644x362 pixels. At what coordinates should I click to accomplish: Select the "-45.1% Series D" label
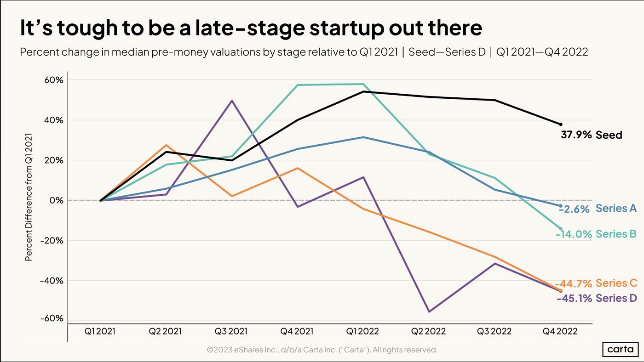click(597, 298)
